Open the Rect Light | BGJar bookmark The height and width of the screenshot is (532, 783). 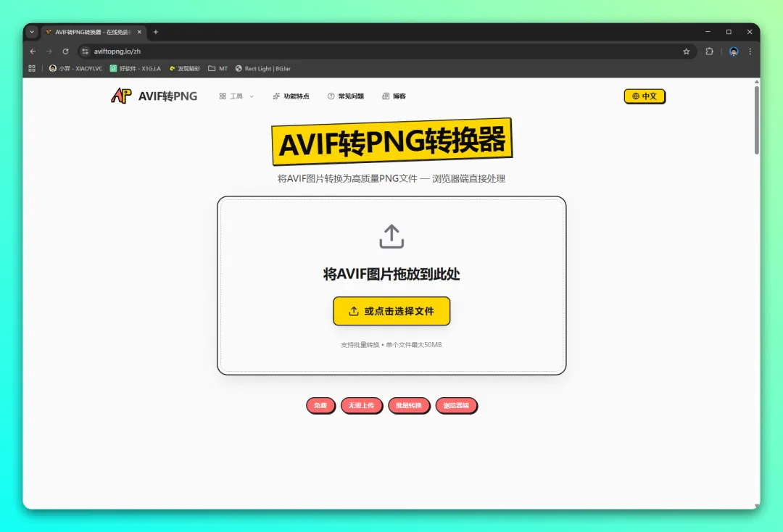(x=262, y=68)
